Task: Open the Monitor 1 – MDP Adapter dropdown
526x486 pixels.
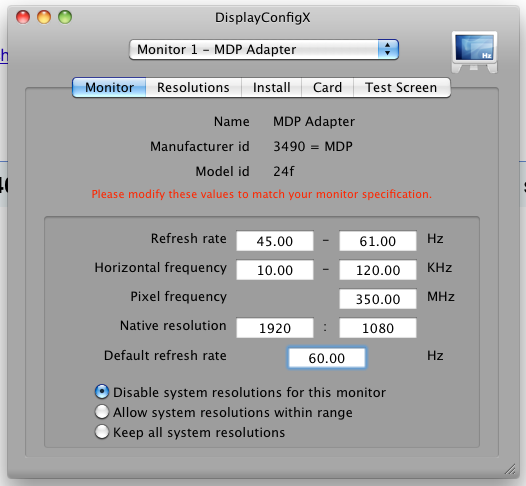Action: [x=264, y=50]
